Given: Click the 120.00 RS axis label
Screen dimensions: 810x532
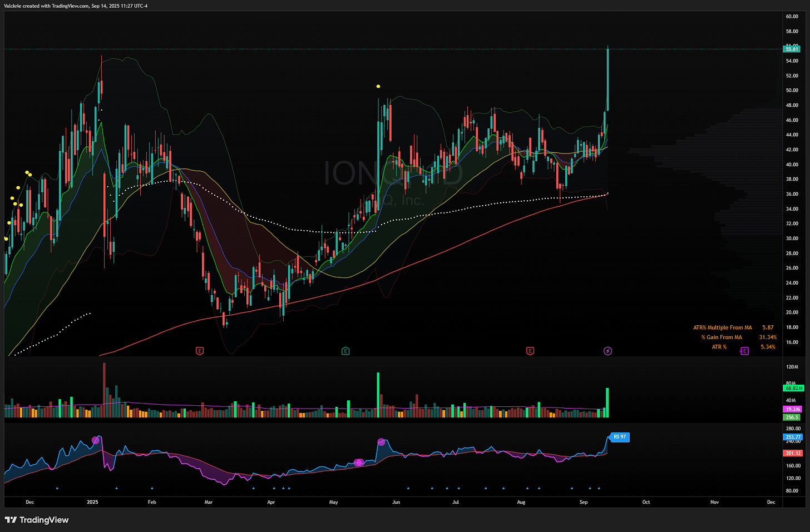Looking at the screenshot, I should click(793, 478).
